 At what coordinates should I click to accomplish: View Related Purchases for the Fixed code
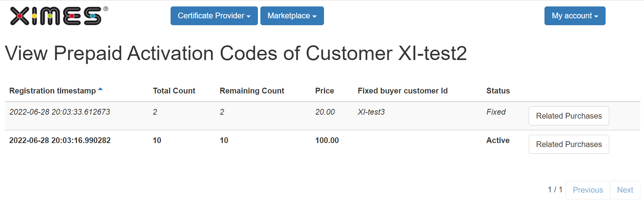(x=569, y=116)
